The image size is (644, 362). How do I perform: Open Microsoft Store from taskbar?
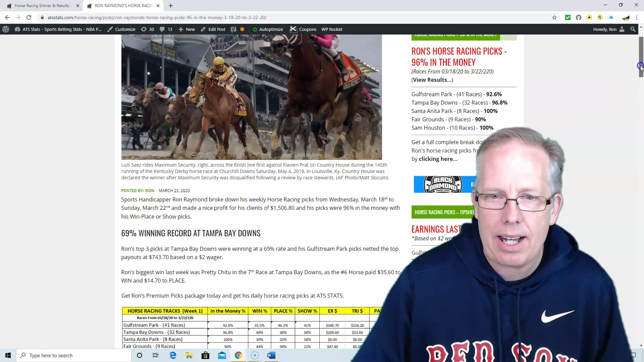pos(205,355)
